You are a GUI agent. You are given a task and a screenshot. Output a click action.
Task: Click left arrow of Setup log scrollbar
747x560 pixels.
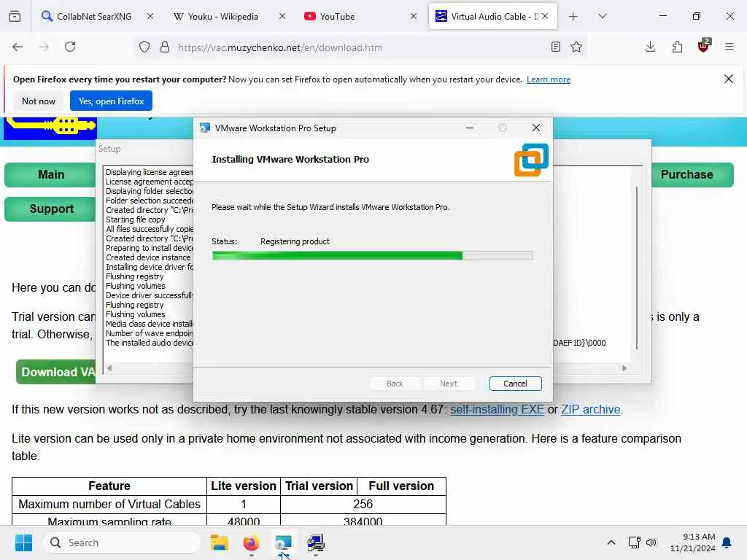(109, 368)
